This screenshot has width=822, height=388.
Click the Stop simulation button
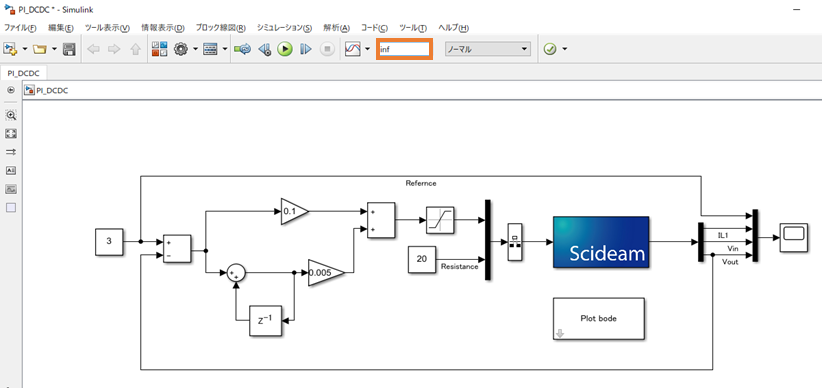327,49
